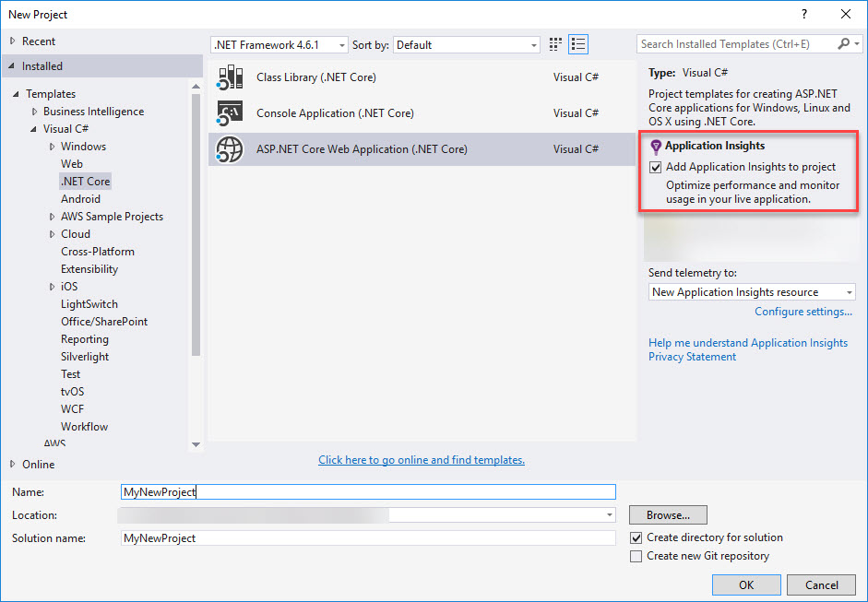Collapse the Templates tree node
This screenshot has width=868, height=602.
[x=16, y=94]
